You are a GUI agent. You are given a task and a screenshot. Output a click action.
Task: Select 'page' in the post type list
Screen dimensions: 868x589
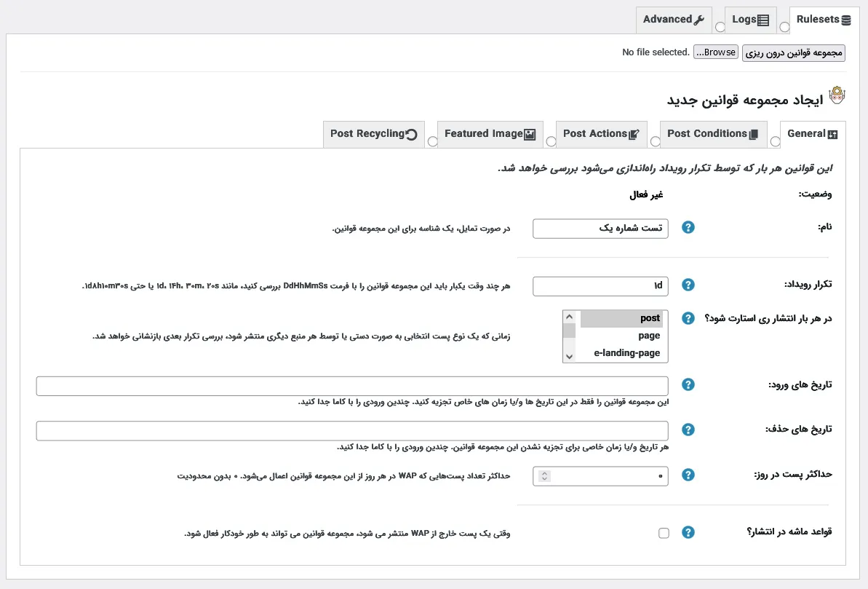point(621,336)
